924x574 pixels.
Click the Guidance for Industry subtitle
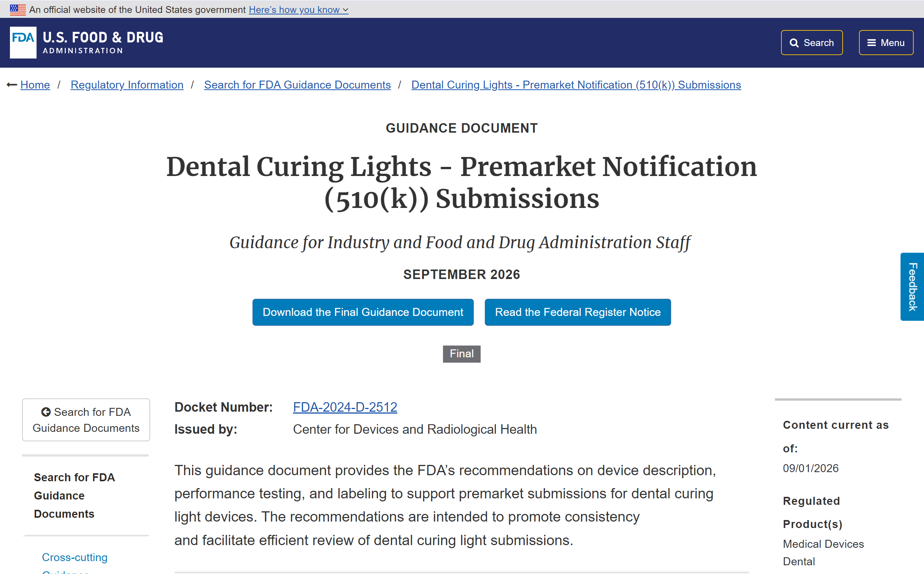pyautogui.click(x=460, y=243)
